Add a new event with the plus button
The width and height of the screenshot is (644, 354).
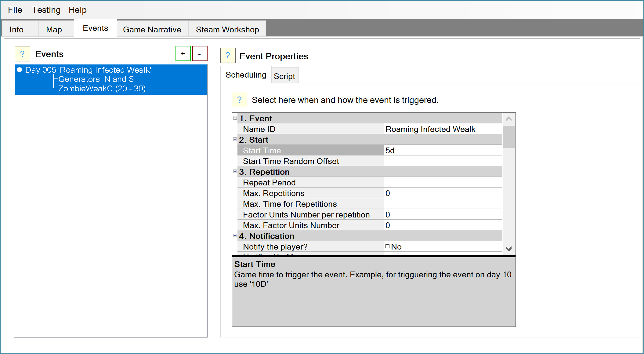pyautogui.click(x=183, y=54)
